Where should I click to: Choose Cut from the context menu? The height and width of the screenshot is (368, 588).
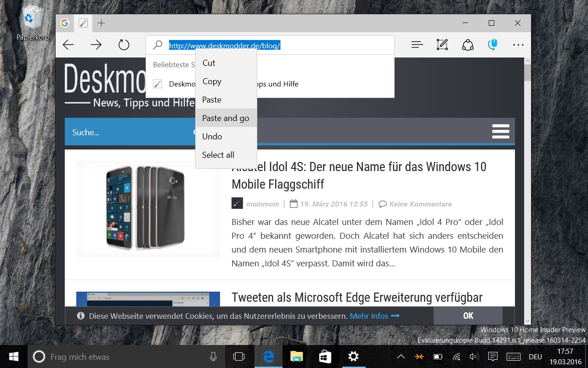[226, 63]
